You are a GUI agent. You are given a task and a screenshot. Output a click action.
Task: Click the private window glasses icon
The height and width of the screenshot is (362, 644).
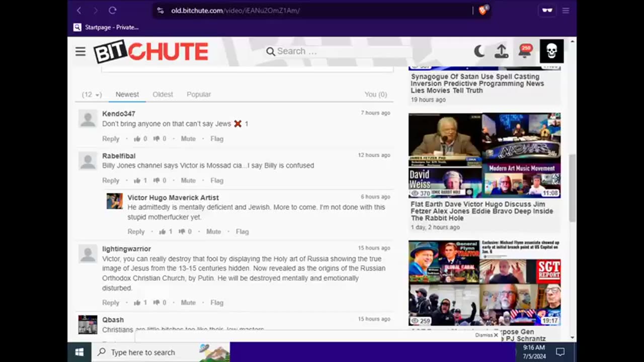click(x=547, y=10)
